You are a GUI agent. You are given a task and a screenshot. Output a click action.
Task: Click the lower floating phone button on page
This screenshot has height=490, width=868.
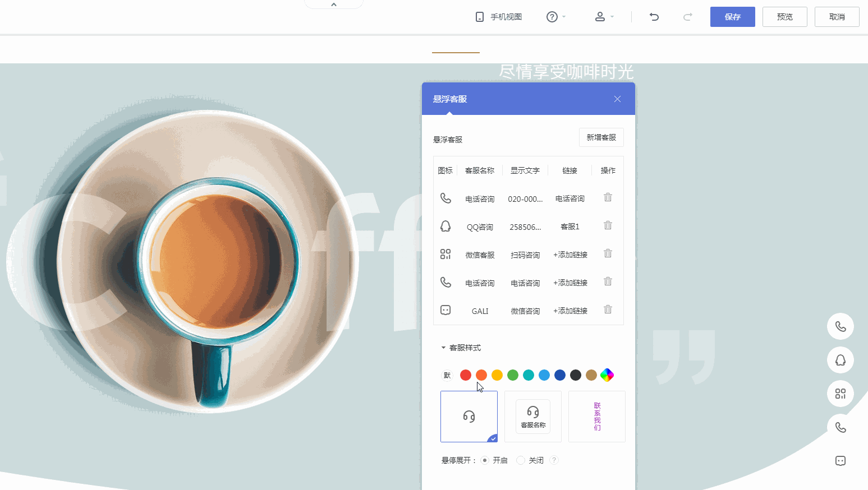pyautogui.click(x=841, y=427)
